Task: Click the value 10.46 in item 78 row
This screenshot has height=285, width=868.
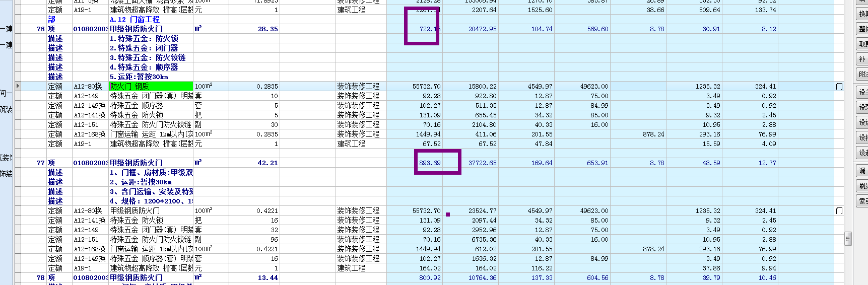Action: coord(767,277)
